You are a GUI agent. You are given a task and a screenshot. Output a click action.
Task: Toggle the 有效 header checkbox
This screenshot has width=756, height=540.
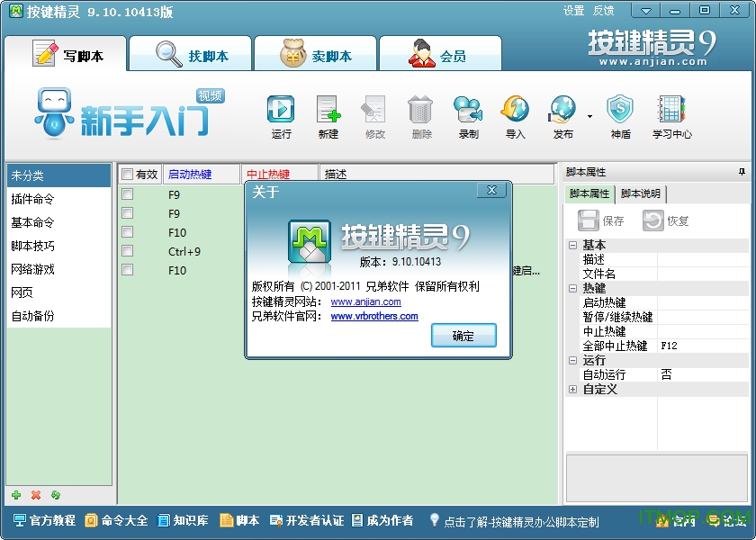point(127,174)
